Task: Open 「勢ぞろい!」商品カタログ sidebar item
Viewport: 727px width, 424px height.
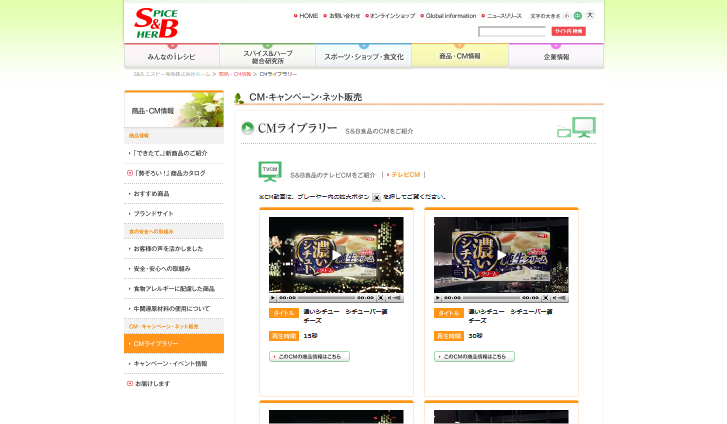Action: click(x=174, y=173)
